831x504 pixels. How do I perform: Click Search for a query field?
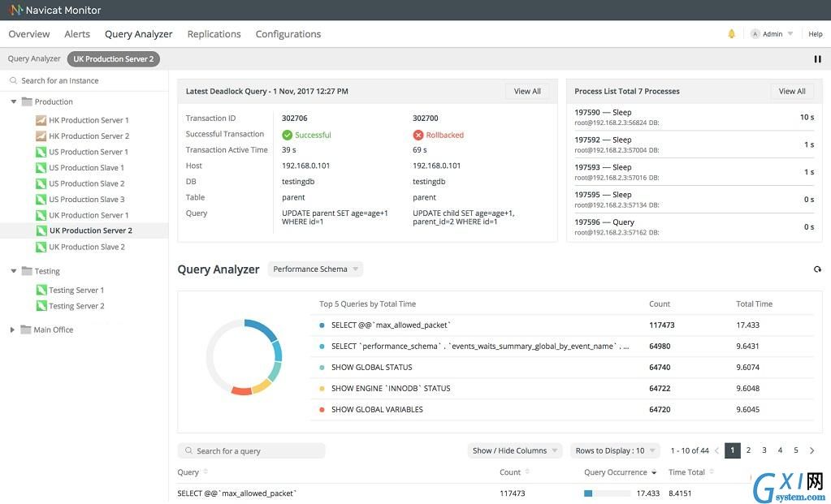coord(251,450)
